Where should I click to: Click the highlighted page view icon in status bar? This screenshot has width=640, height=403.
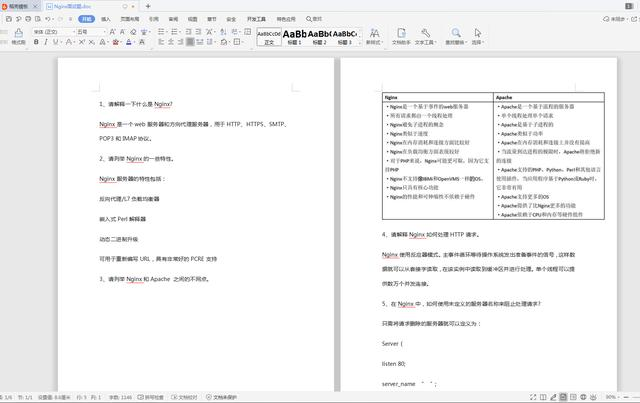tap(563, 397)
